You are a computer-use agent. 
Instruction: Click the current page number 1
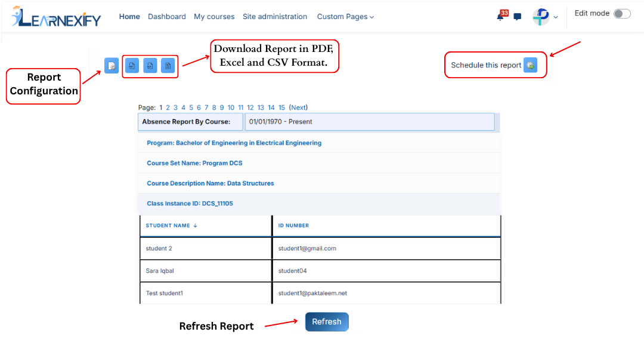point(160,107)
